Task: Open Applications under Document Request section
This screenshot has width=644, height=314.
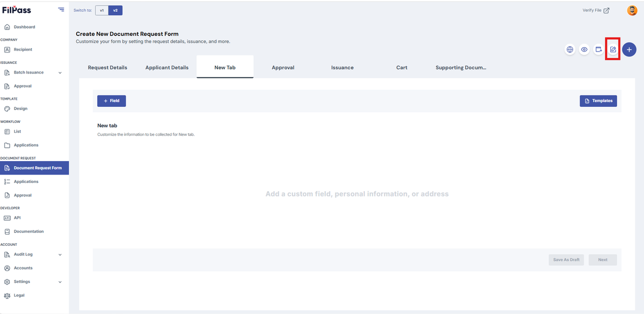Action: 34,181
